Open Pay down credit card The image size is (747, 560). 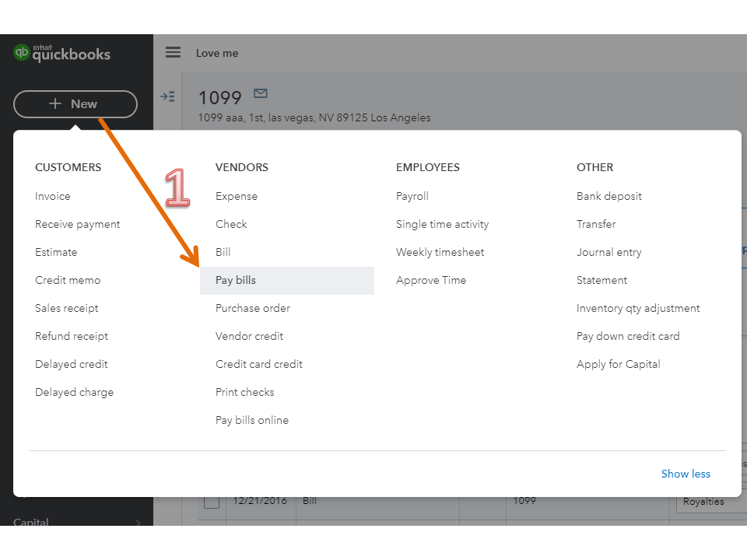pyautogui.click(x=628, y=336)
